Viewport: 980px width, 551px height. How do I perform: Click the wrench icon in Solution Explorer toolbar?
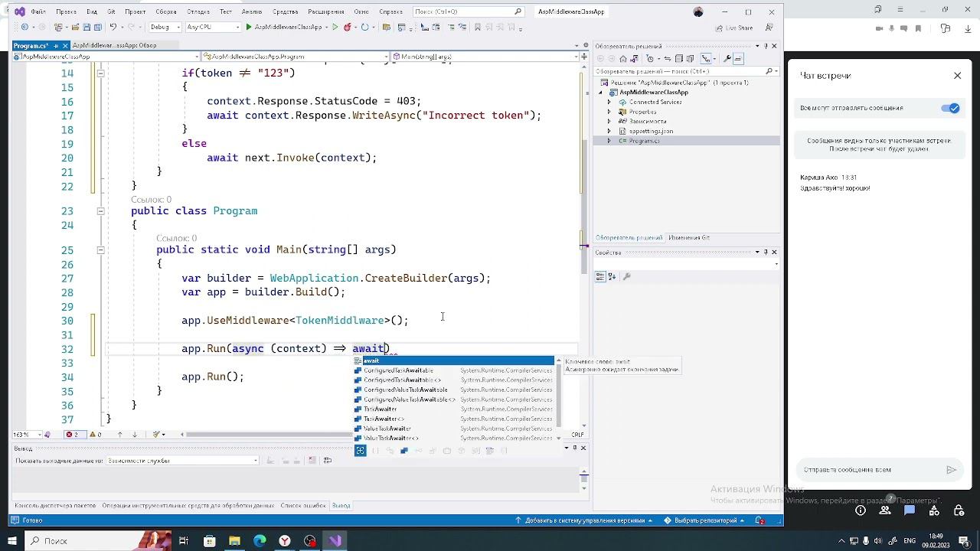click(x=728, y=59)
